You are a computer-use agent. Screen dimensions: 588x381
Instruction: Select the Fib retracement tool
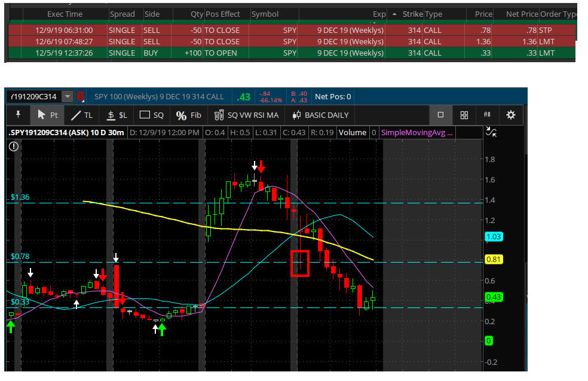click(189, 115)
